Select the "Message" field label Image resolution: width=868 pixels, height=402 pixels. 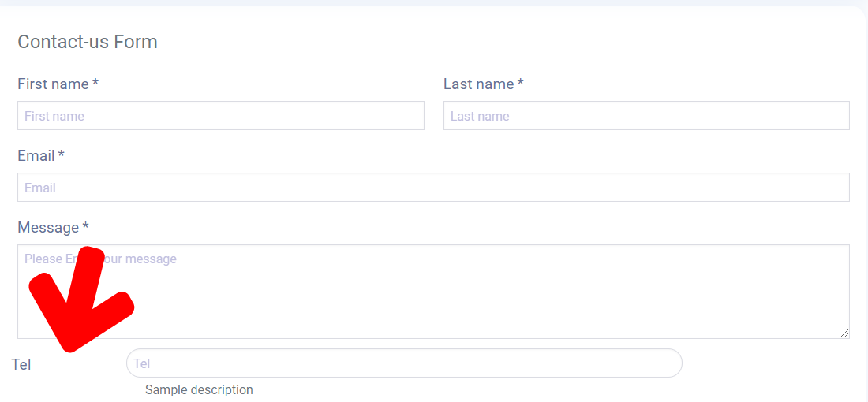pos(48,228)
